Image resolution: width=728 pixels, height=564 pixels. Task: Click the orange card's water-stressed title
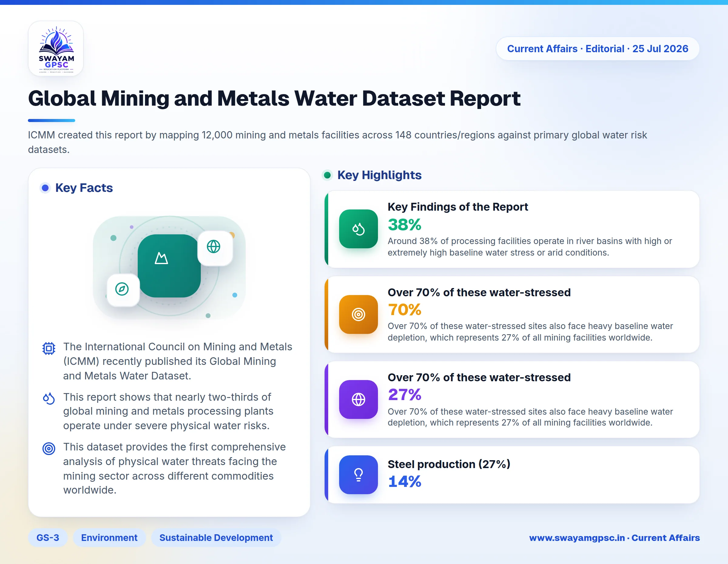(479, 293)
